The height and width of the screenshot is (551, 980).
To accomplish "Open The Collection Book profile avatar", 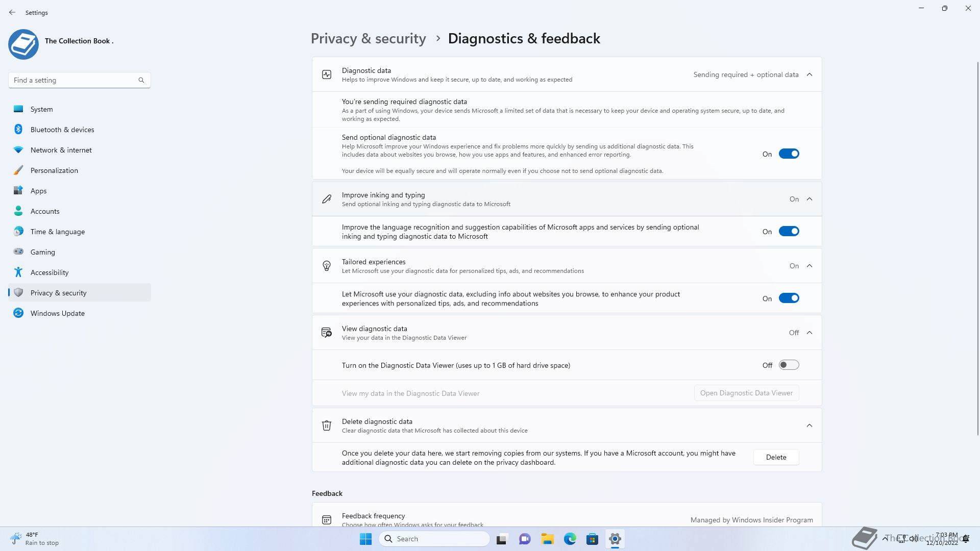I will pyautogui.click(x=23, y=44).
